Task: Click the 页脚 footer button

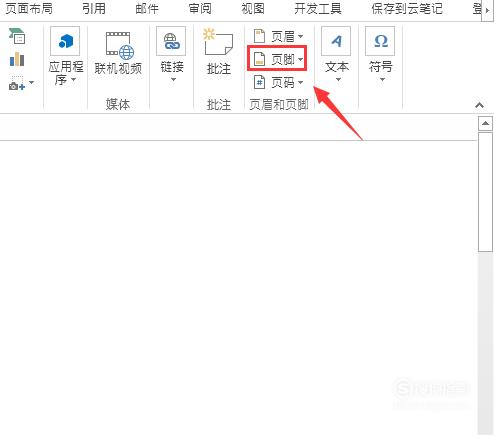Action: click(277, 59)
